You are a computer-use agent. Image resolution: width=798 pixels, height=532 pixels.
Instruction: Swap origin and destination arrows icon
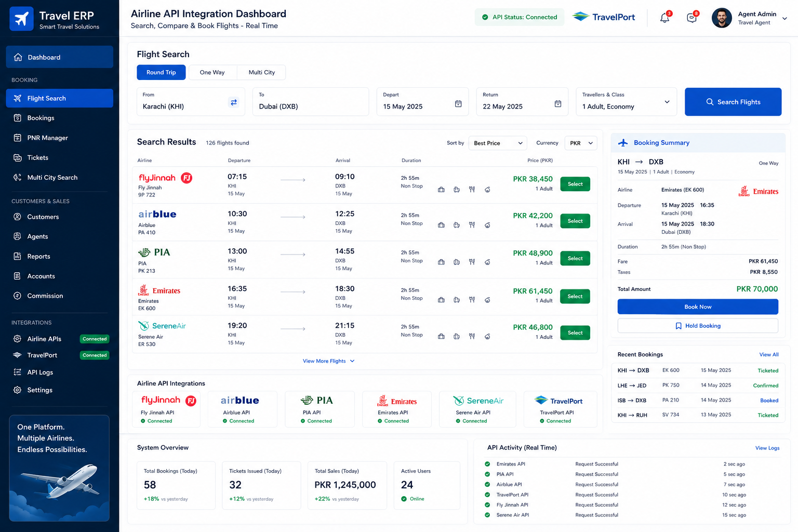pyautogui.click(x=234, y=102)
